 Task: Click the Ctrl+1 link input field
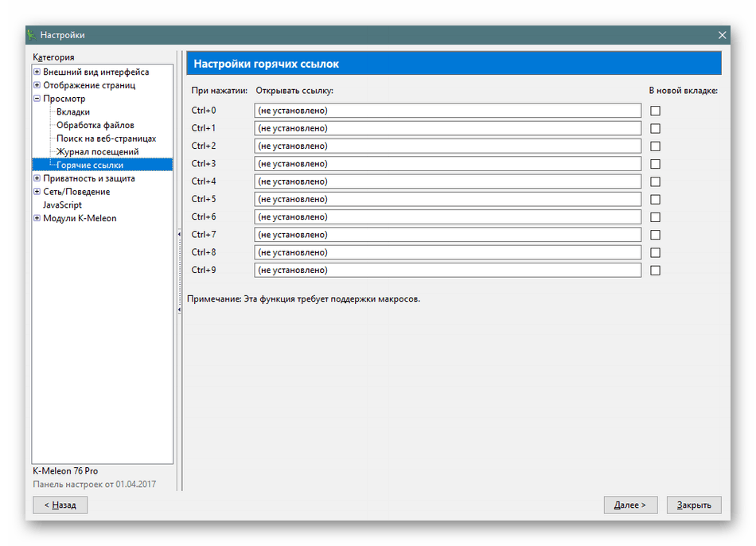click(447, 128)
